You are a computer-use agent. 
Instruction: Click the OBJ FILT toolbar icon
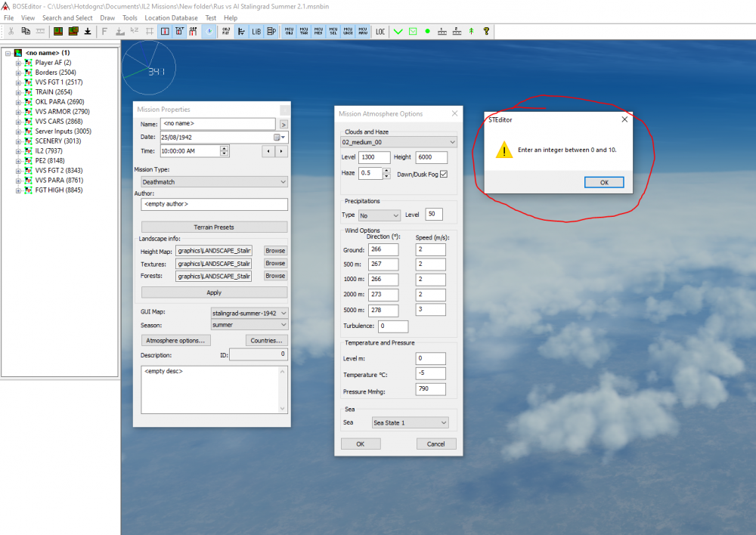click(x=226, y=32)
